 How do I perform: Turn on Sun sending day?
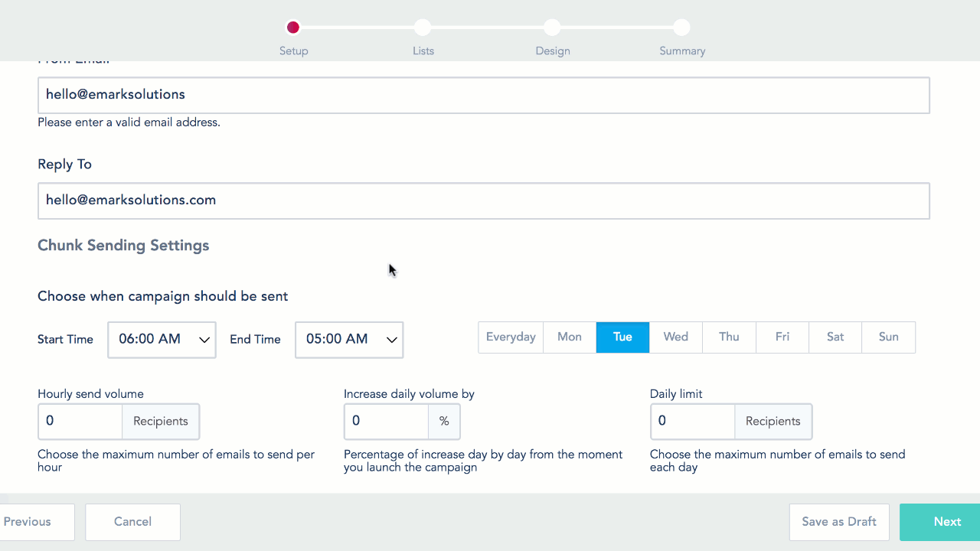point(888,337)
